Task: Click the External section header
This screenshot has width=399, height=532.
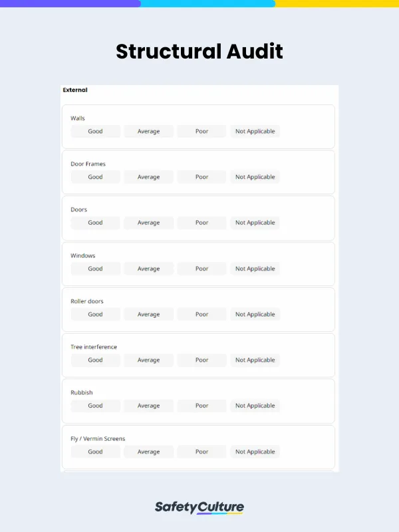Action: point(75,90)
